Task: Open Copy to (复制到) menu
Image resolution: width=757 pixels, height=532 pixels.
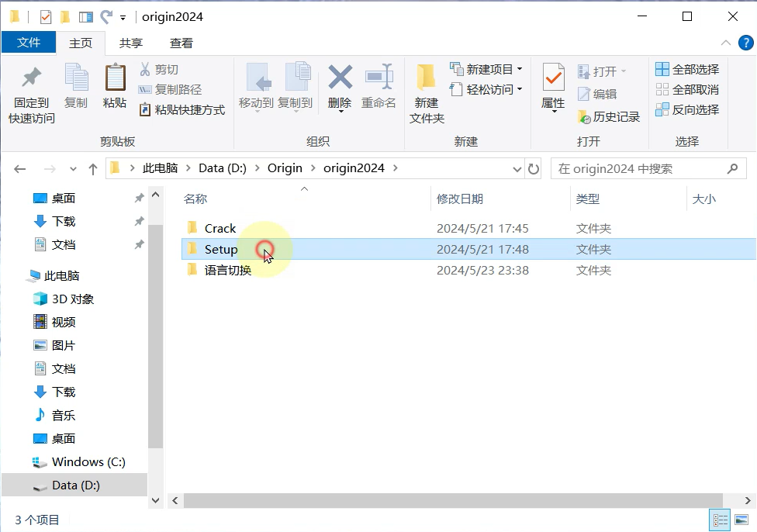Action: [x=296, y=88]
